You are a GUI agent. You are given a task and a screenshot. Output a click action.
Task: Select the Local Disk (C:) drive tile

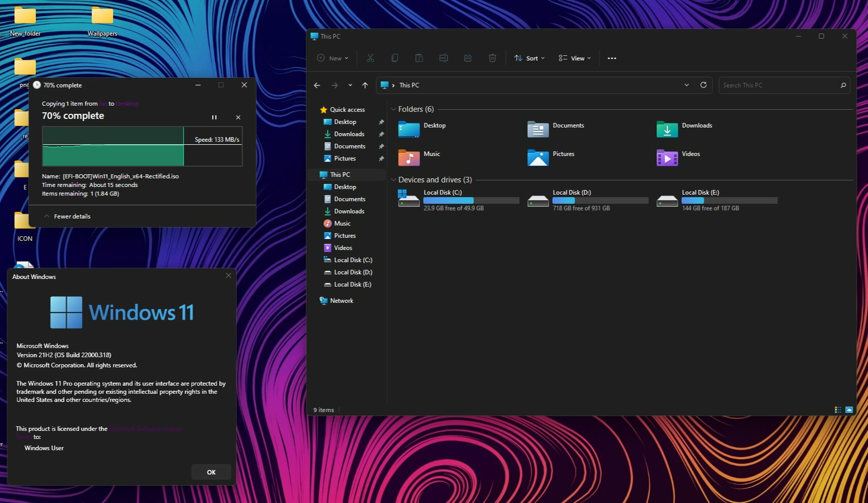click(458, 200)
